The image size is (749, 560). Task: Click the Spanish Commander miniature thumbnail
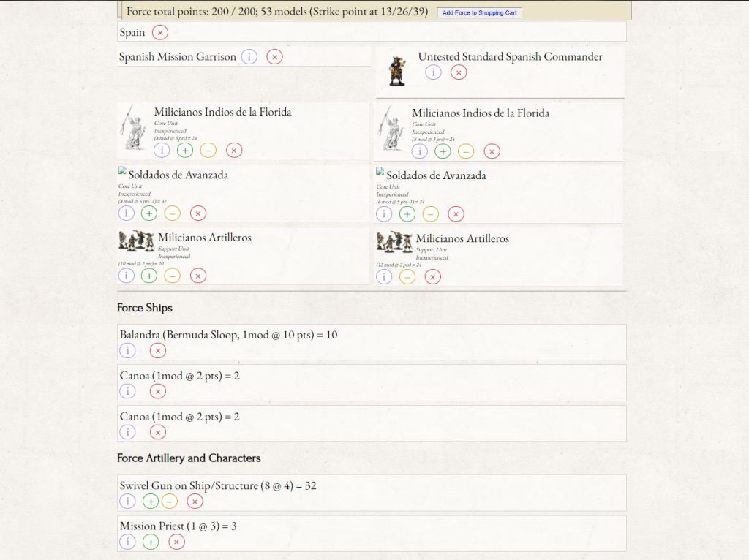(x=396, y=70)
